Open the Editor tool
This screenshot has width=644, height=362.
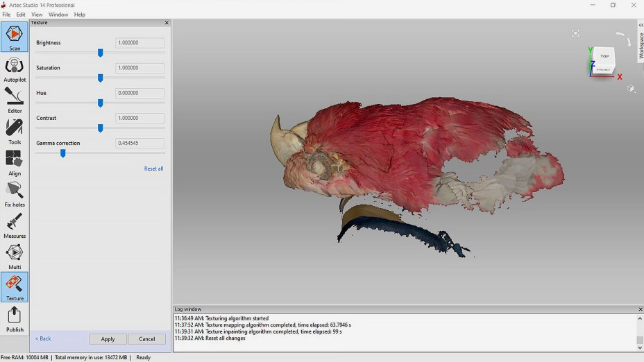coord(15,100)
